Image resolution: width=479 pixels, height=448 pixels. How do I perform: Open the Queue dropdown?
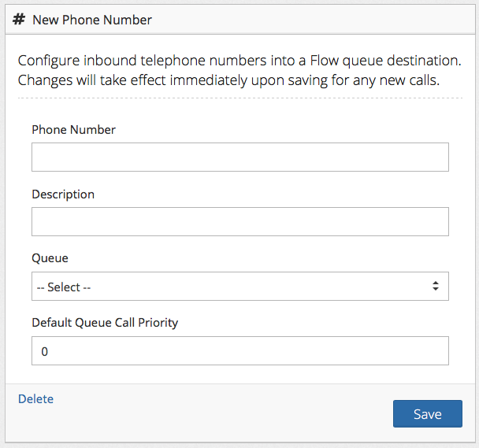[x=239, y=287]
